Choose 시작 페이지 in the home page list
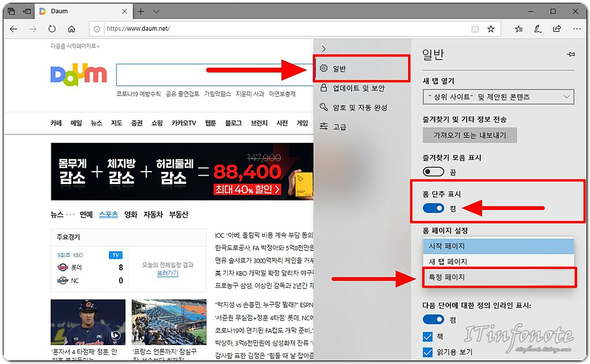The width and height of the screenshot is (590, 364). tap(499, 246)
